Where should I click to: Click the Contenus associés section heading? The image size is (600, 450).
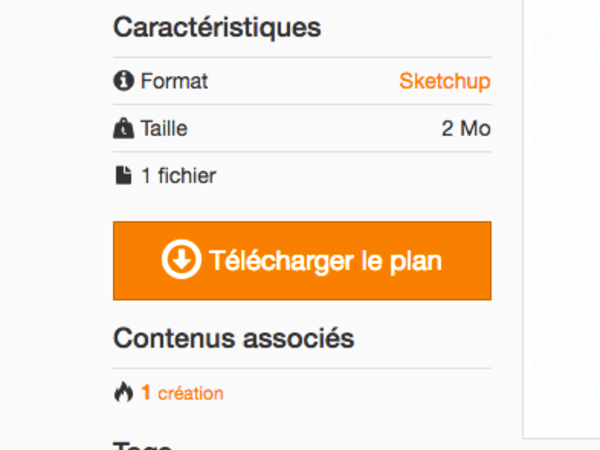(233, 338)
